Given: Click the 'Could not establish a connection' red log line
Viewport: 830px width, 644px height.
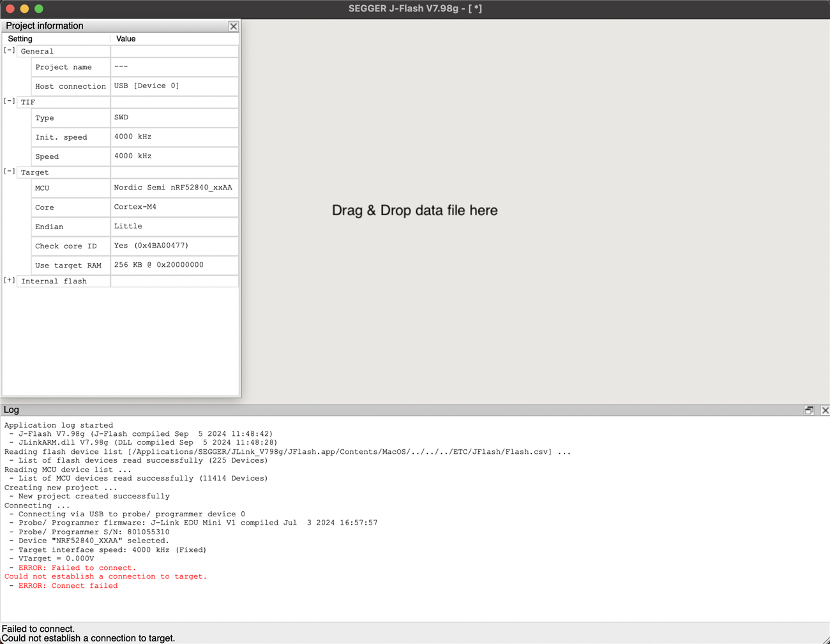Looking at the screenshot, I should 106,576.
